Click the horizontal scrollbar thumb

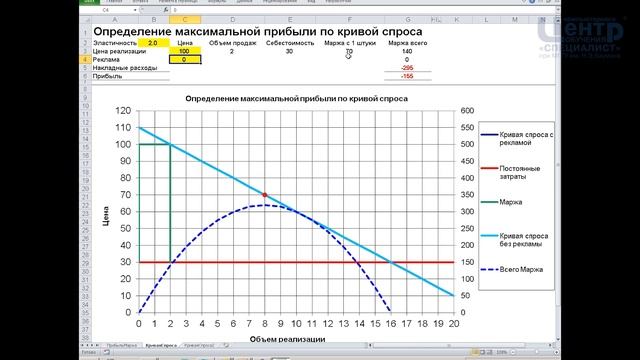coord(449,345)
